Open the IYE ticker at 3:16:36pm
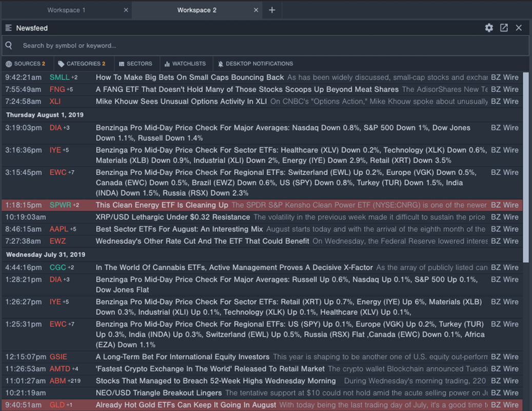The height and width of the screenshot is (411, 532). (55, 150)
